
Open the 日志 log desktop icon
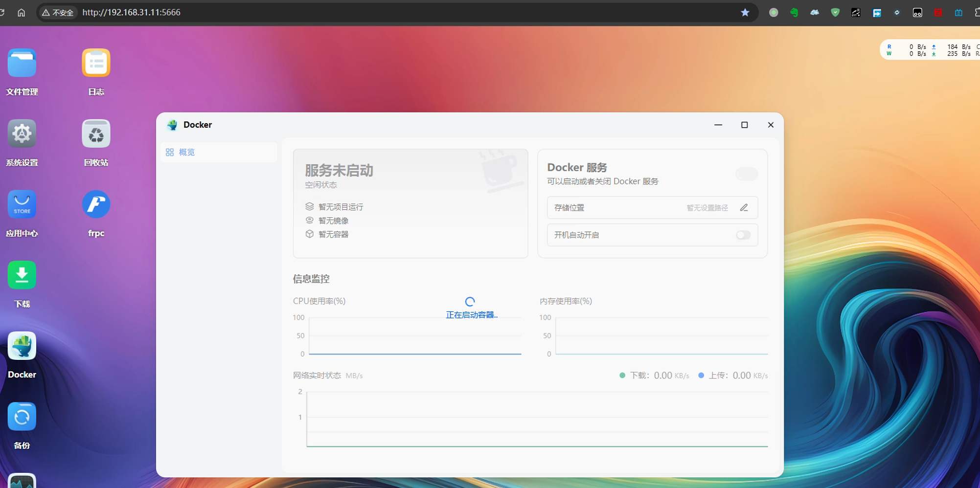pyautogui.click(x=96, y=63)
